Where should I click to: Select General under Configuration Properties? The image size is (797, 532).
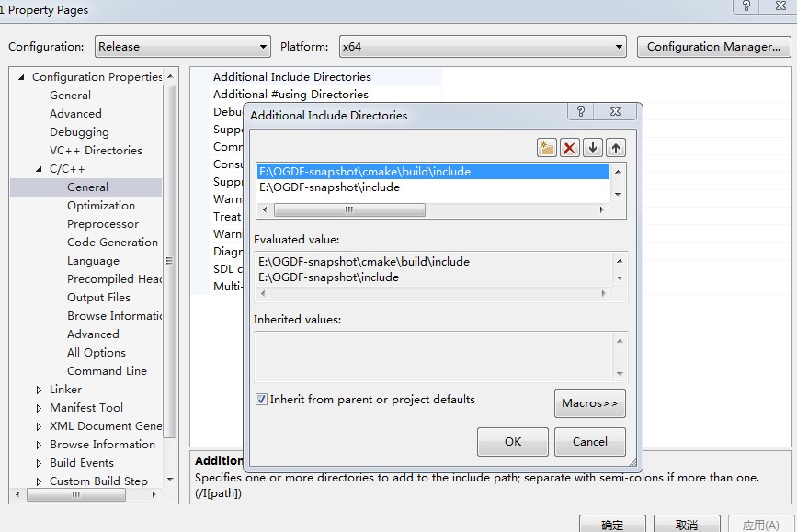point(70,96)
